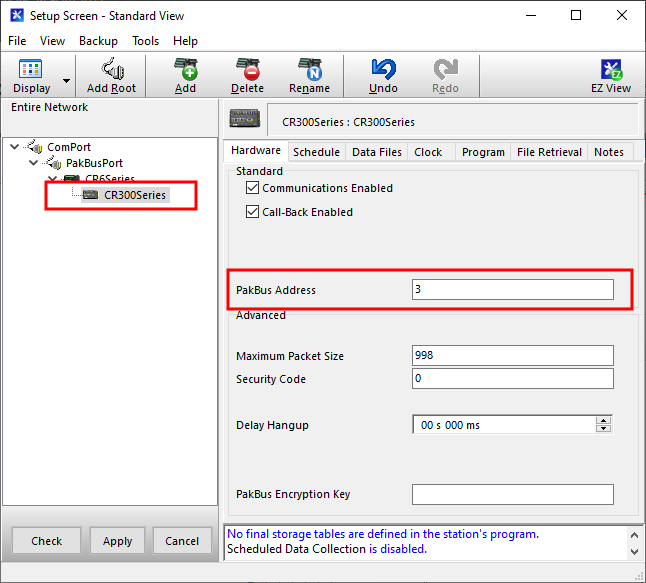
Task: Click the CR300Series device icon in tree
Action: 90,194
